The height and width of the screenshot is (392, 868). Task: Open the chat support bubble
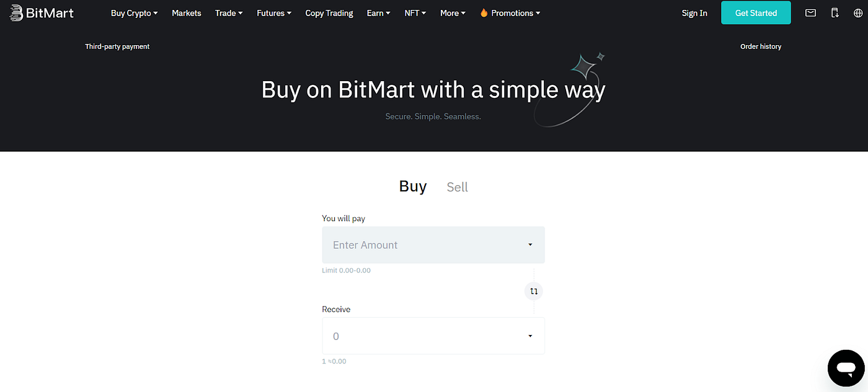point(846,367)
